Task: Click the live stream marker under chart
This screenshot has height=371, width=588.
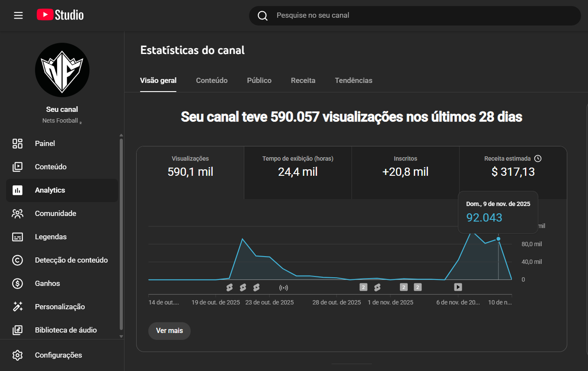Action: (284, 287)
